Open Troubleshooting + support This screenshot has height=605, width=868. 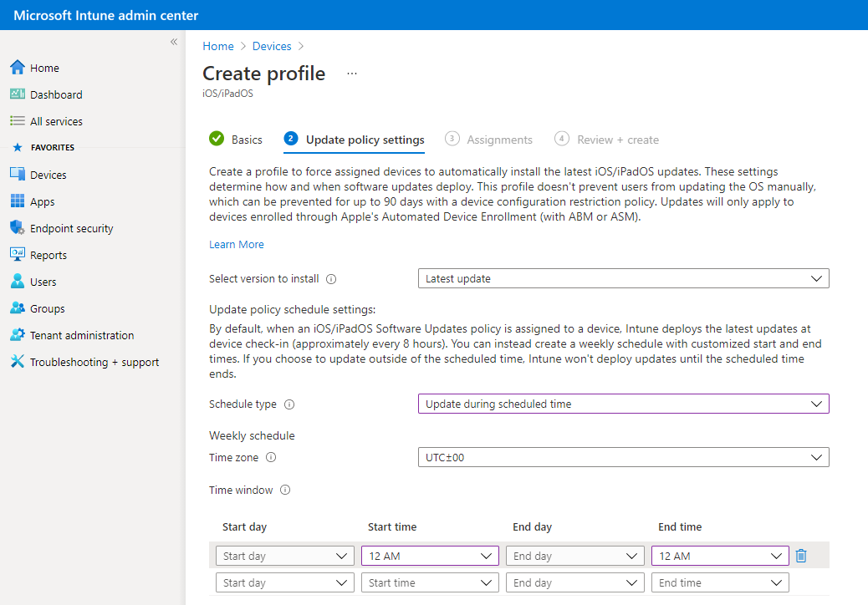pyautogui.click(x=87, y=361)
